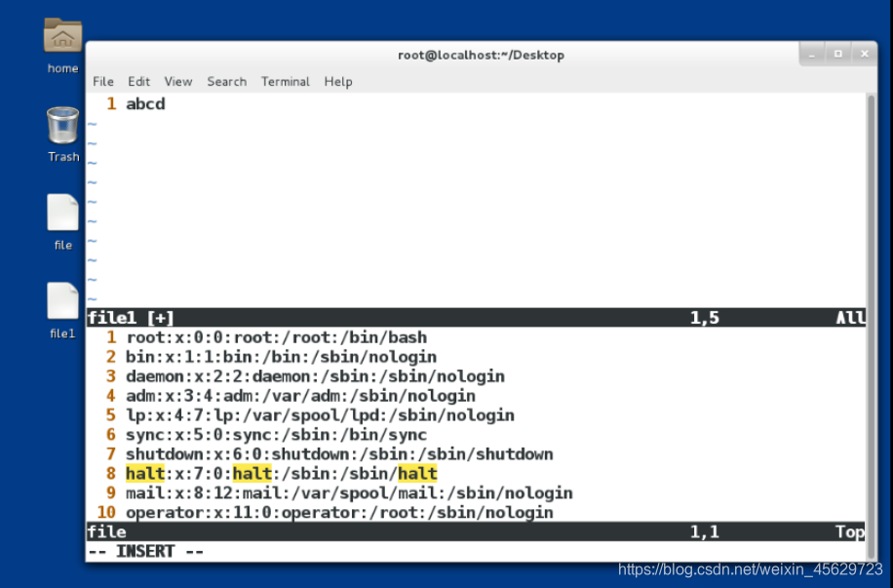Close the terminal window
The height and width of the screenshot is (588, 893).
pyautogui.click(x=865, y=55)
